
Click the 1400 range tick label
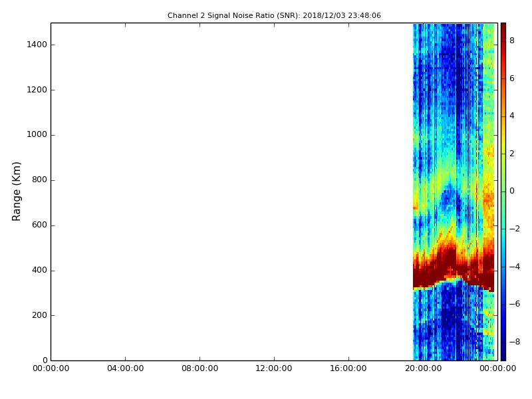coord(37,45)
